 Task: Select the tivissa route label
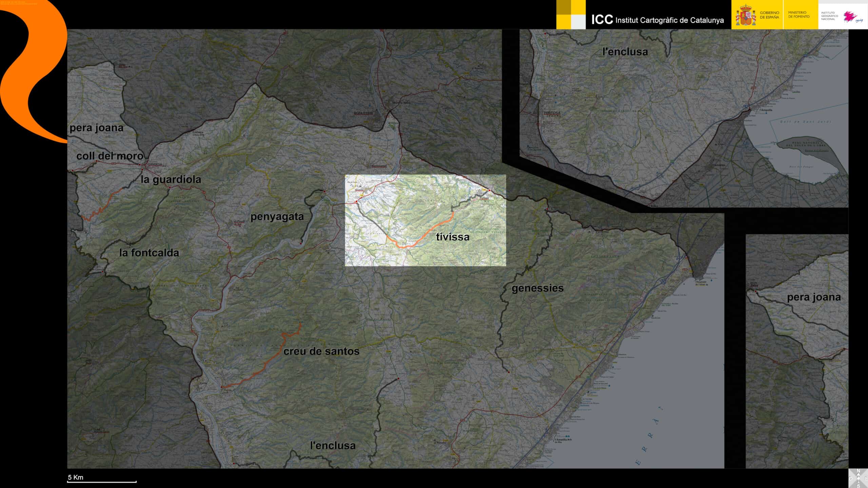tap(452, 237)
